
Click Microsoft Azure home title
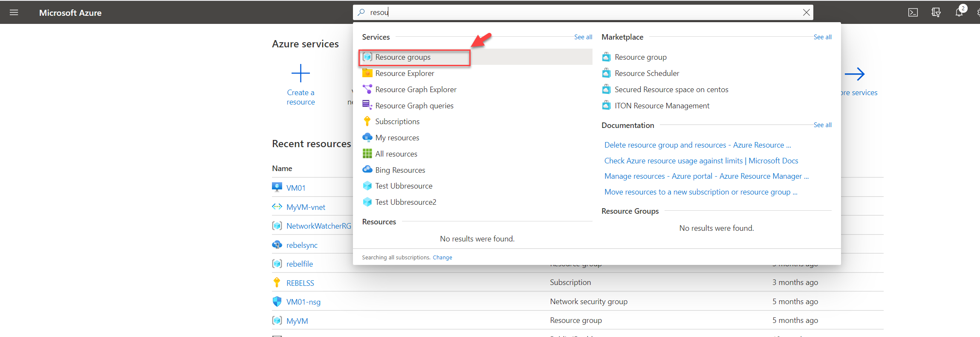(x=70, y=13)
